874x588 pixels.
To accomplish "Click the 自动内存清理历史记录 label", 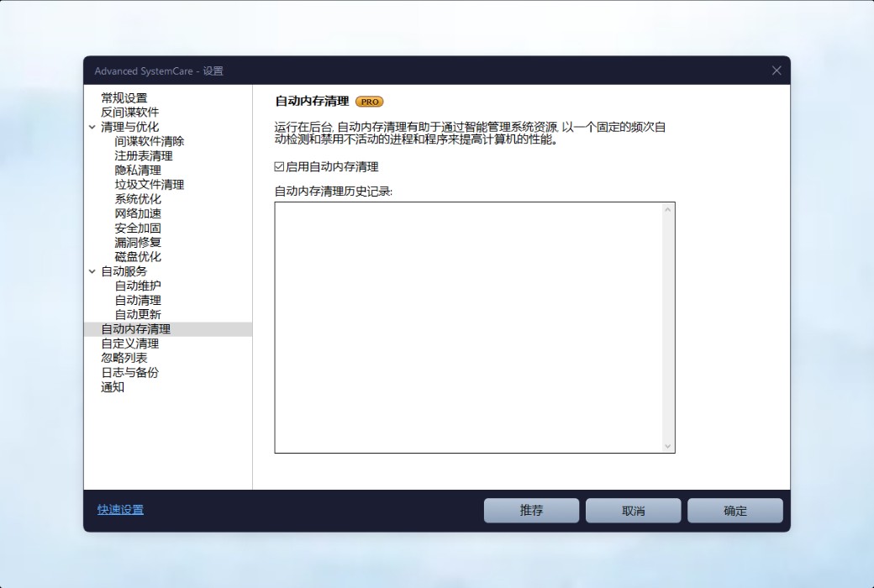I will pyautogui.click(x=334, y=192).
